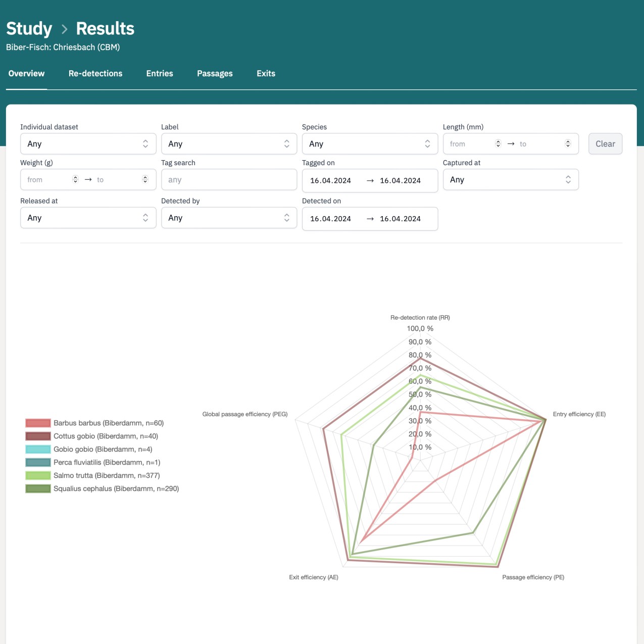Image resolution: width=644 pixels, height=644 pixels.
Task: Open the Captured at dropdown
Action: coord(510,180)
